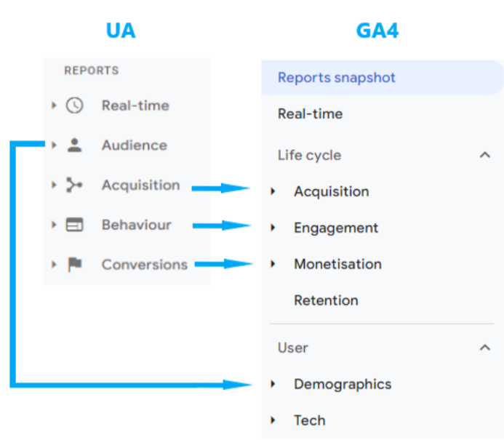
Task: Expand the UA Behaviour section arrow
Action: click(54, 225)
